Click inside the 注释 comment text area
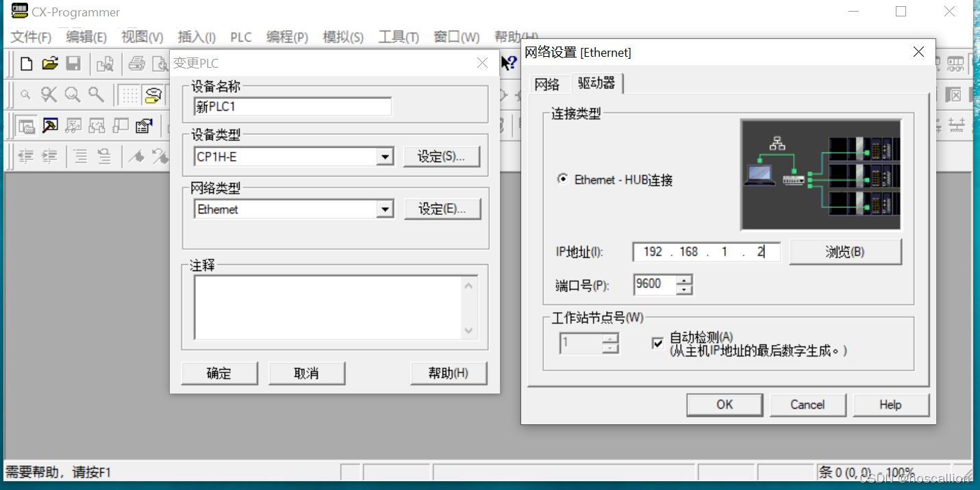 328,307
